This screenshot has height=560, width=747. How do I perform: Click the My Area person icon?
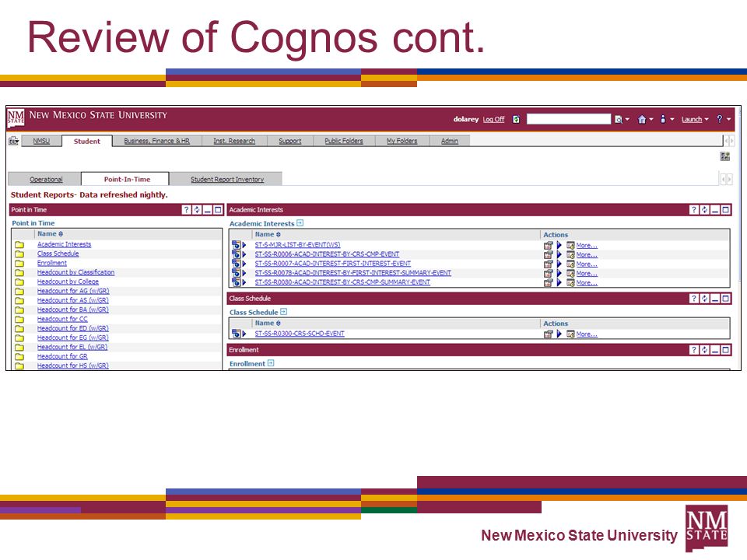(663, 119)
